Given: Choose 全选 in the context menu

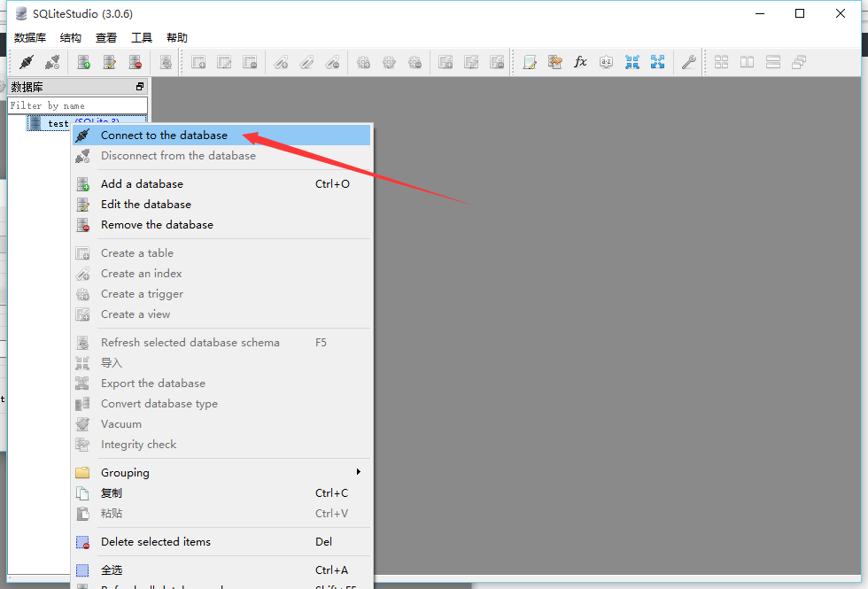Looking at the screenshot, I should [221, 570].
